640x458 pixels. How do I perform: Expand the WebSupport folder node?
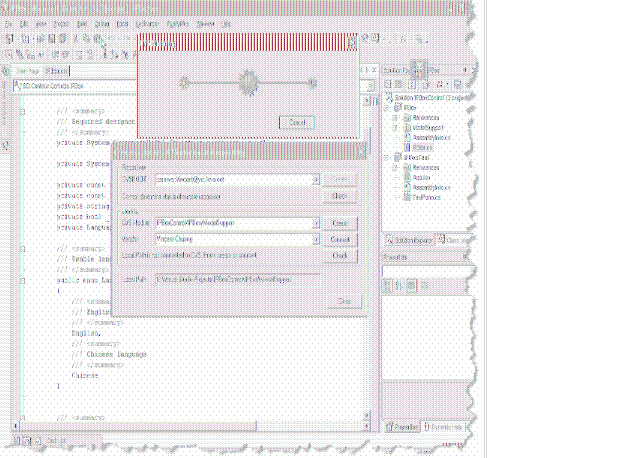[395, 128]
